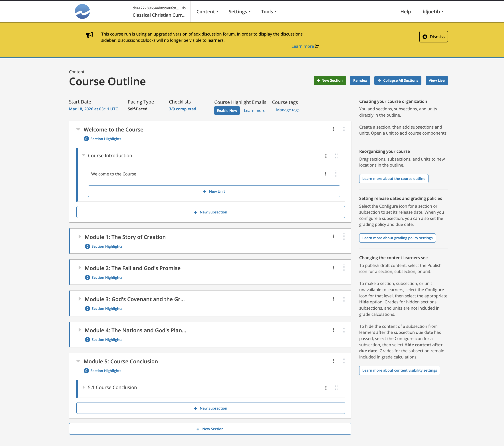Click Learn more next to Enable Now
Screen dimensions: 504x446
[x=254, y=111]
